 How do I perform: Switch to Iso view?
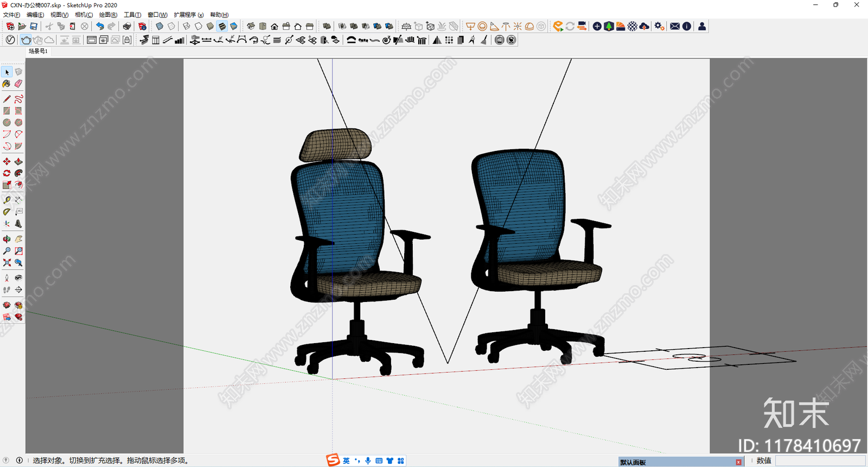point(251,26)
